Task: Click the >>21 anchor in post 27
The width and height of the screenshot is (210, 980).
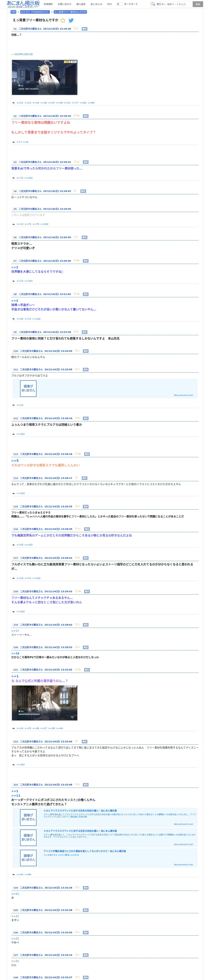Action: click(15, 961)
